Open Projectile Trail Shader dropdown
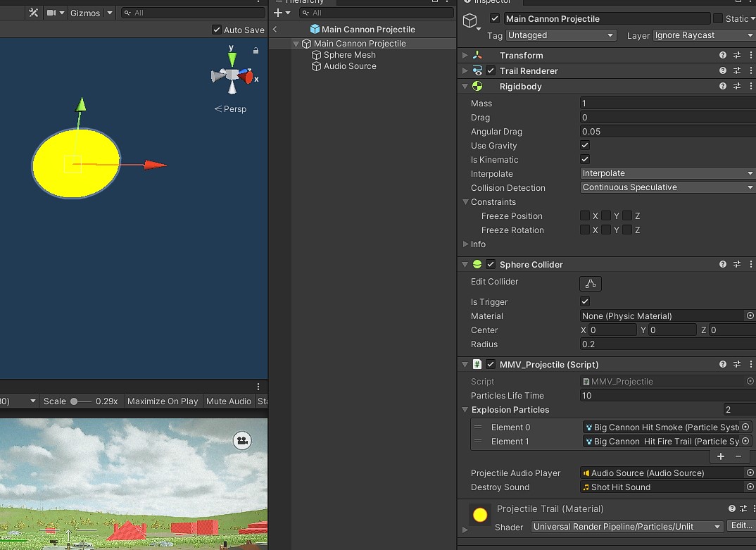The image size is (756, 550). pos(626,526)
